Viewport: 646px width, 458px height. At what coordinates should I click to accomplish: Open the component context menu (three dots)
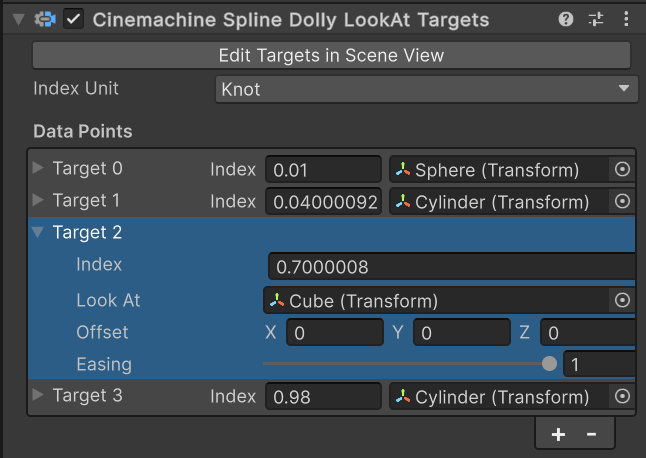626,19
